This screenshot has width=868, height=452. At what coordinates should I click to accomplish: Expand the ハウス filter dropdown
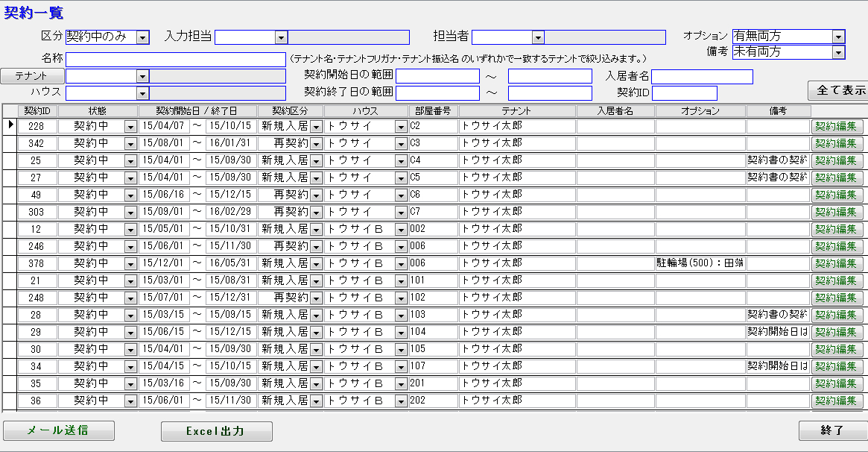(143, 93)
